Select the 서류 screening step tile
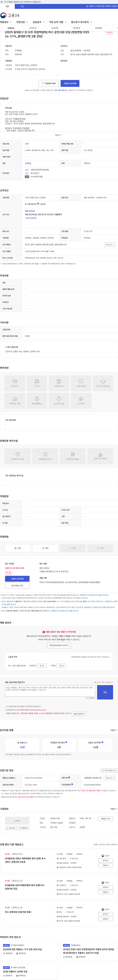The width and height of the screenshot is (118, 980). [x=17, y=548]
